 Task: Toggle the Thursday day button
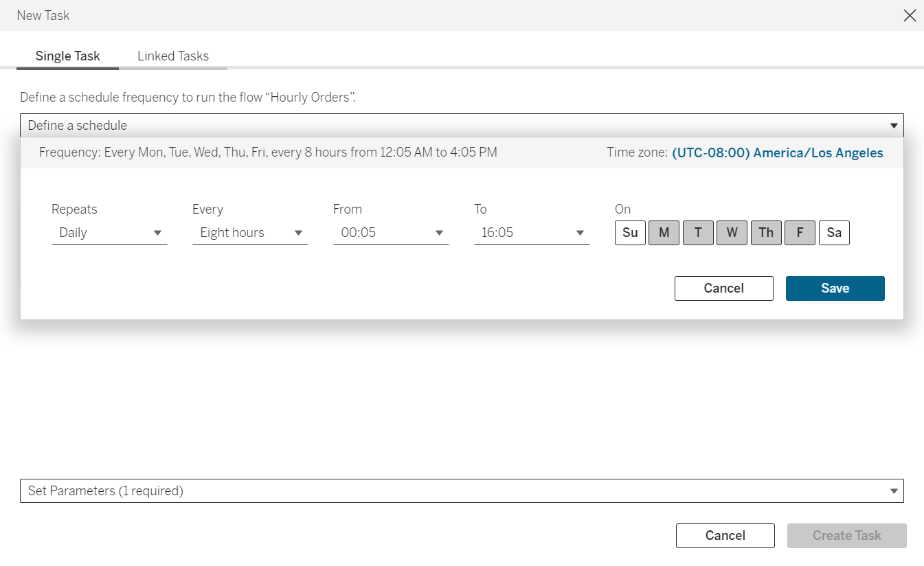766,233
